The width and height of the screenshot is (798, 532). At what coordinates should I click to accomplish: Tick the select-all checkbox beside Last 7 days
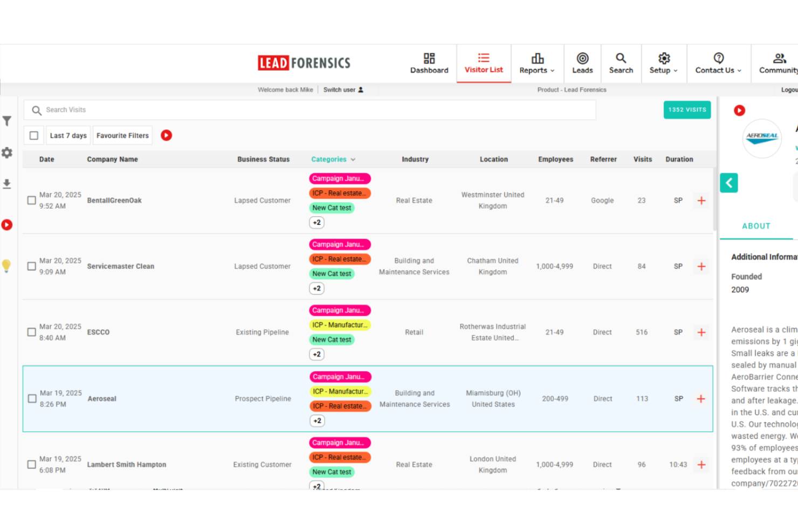coord(34,136)
